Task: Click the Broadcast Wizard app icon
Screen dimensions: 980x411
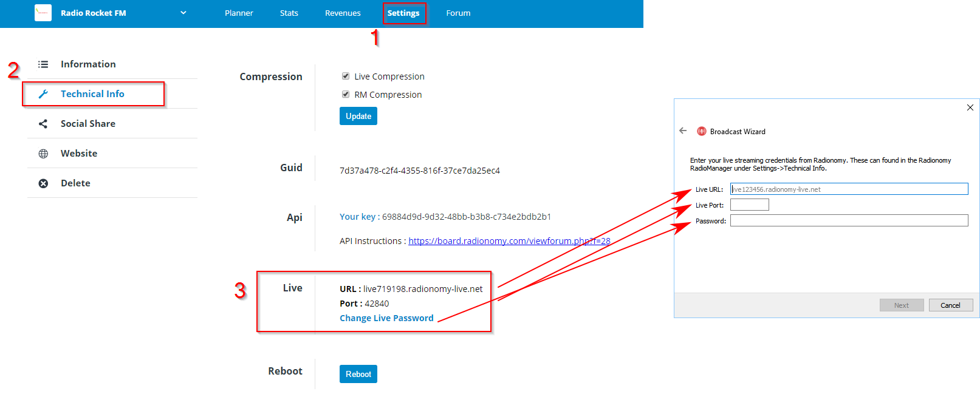Action: coord(702,131)
